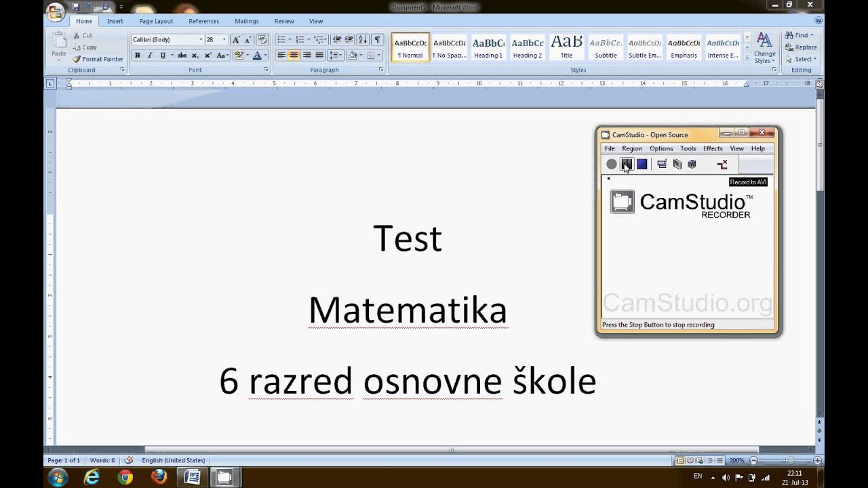The width and height of the screenshot is (868, 488).
Task: Open the Font dialog launcher
Action: [266, 70]
